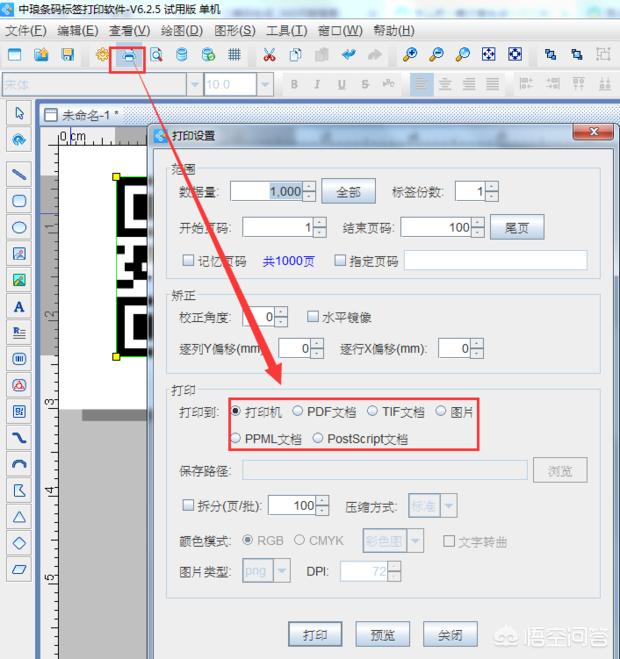The height and width of the screenshot is (659, 620).
Task: Click the 关闭 button
Action: pyautogui.click(x=450, y=635)
